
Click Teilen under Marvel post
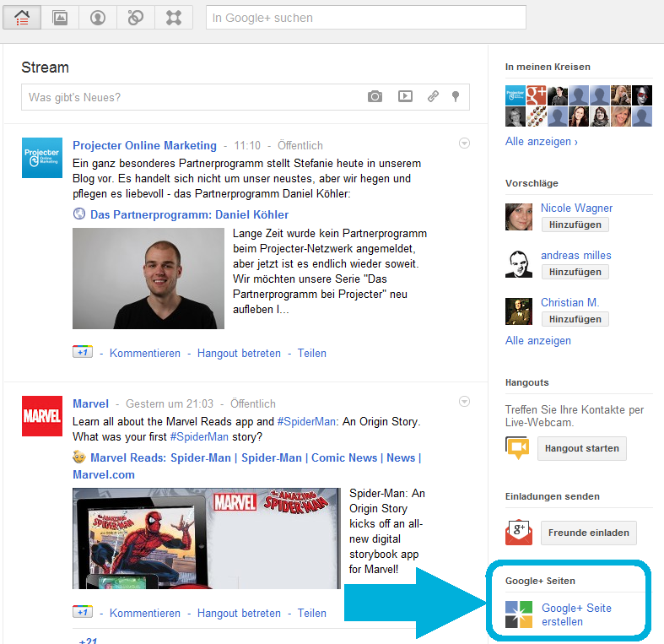(x=311, y=613)
